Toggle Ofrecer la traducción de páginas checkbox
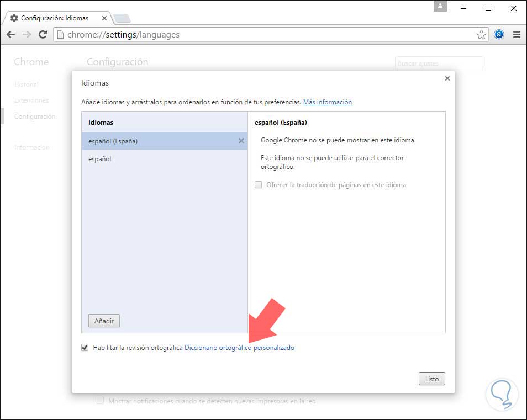The image size is (527, 420). pos(258,185)
